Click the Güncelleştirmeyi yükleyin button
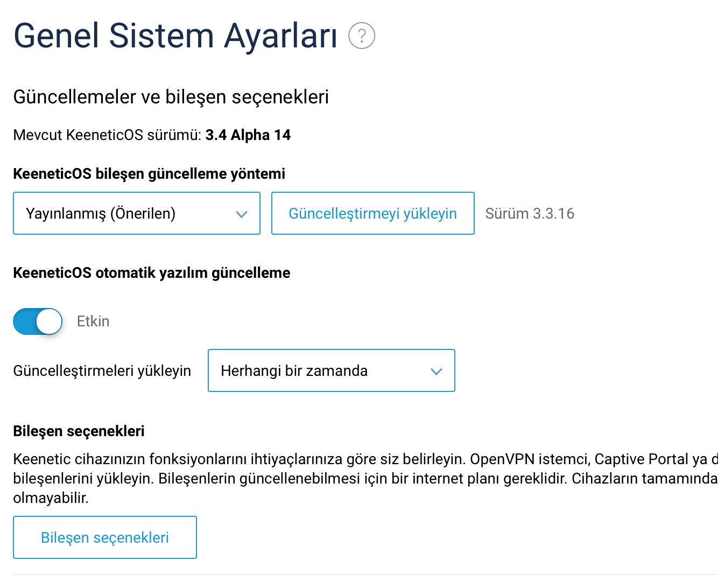The width and height of the screenshot is (718, 588). click(373, 213)
